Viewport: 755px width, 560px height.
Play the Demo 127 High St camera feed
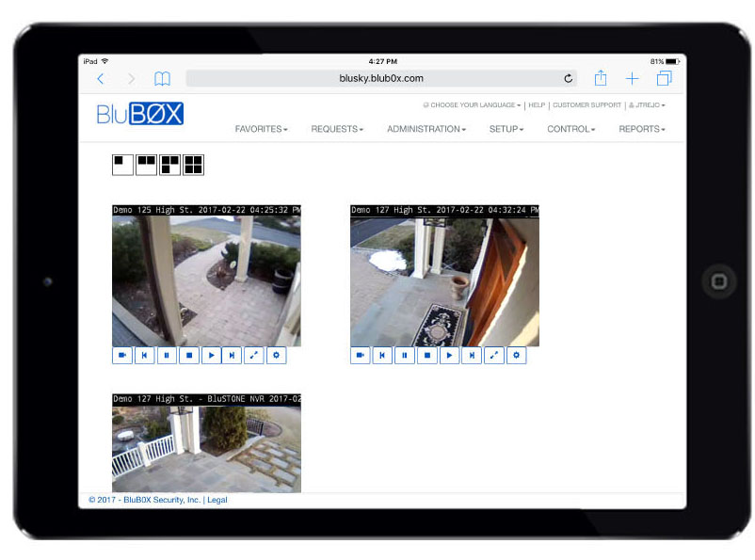(x=450, y=355)
